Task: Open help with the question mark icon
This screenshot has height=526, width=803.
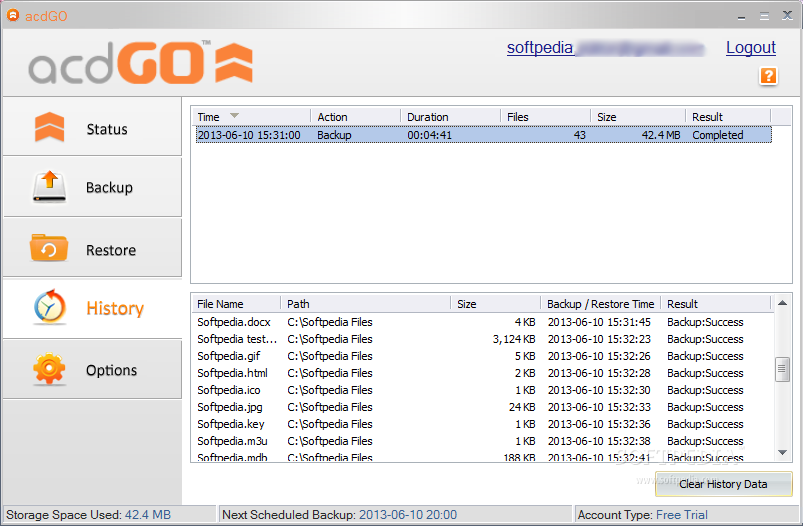Action: coord(768,76)
